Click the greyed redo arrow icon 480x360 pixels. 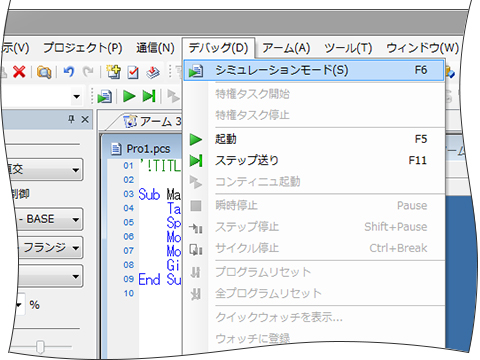(88, 72)
